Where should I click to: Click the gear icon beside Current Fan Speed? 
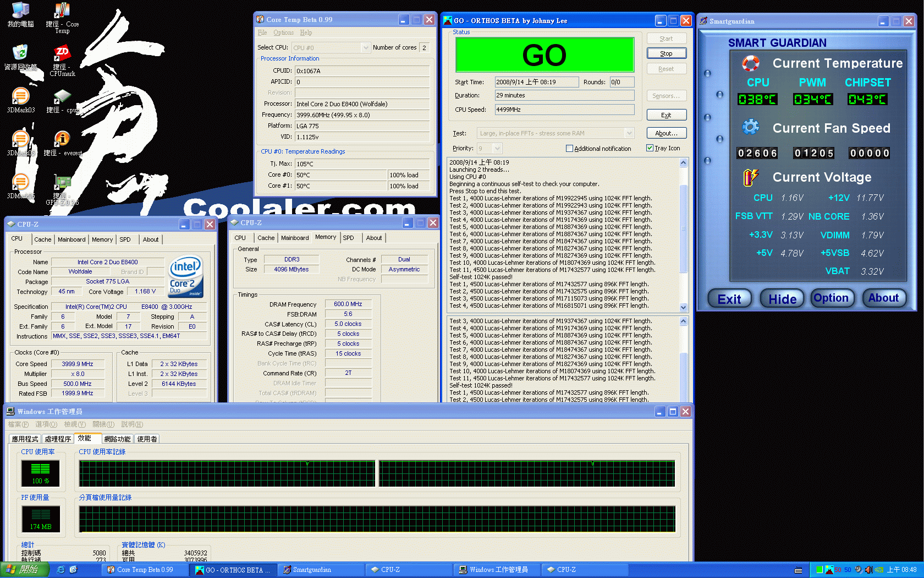(750, 128)
